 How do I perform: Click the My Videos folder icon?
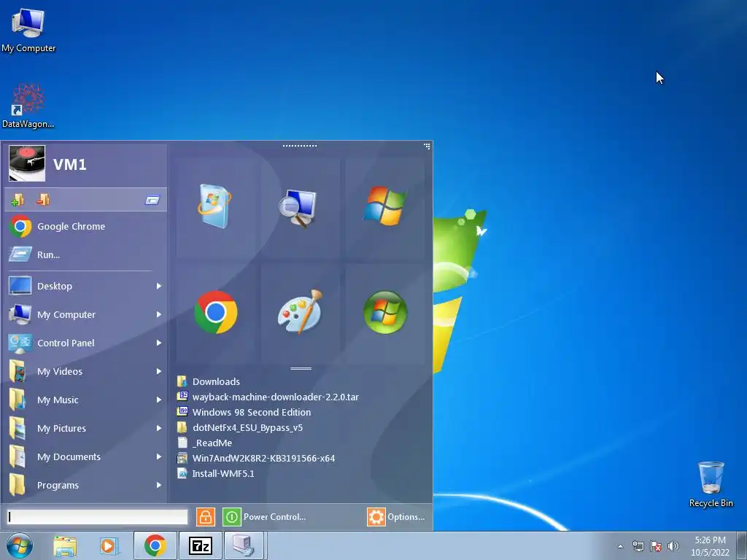(18, 371)
